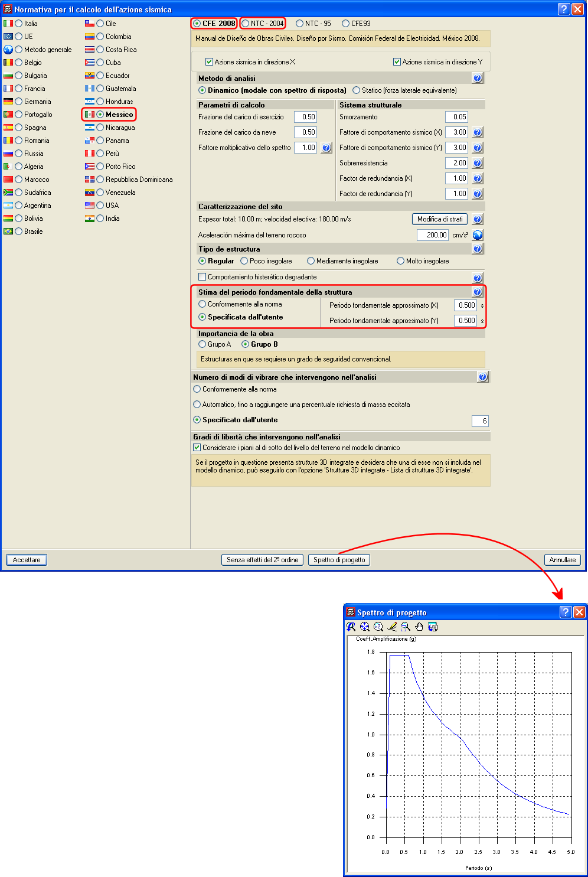
Task: Click the Brasile flag icon
Action: click(8, 232)
